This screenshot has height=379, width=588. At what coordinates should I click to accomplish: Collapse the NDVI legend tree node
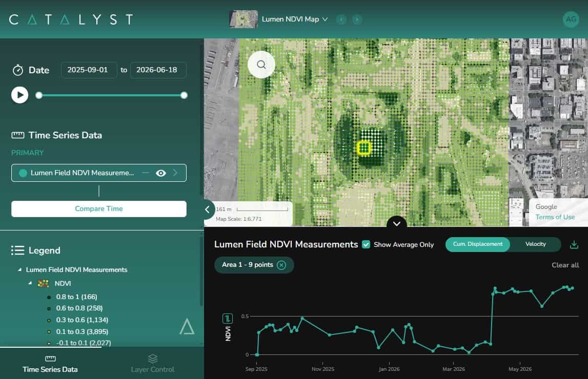[30, 283]
